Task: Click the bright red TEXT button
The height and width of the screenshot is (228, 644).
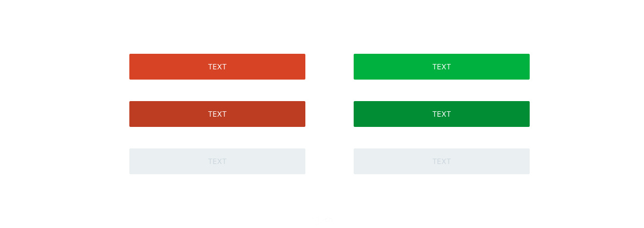Action: 217,67
